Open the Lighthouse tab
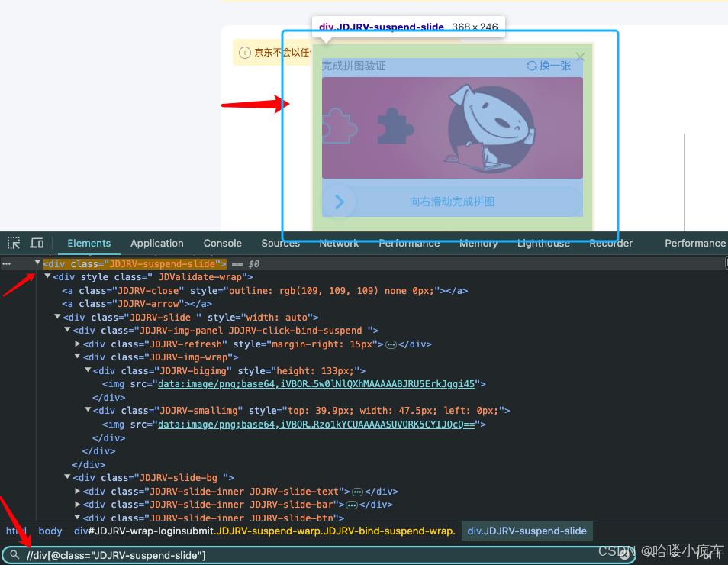Screen dimensions: 728x565 point(543,243)
